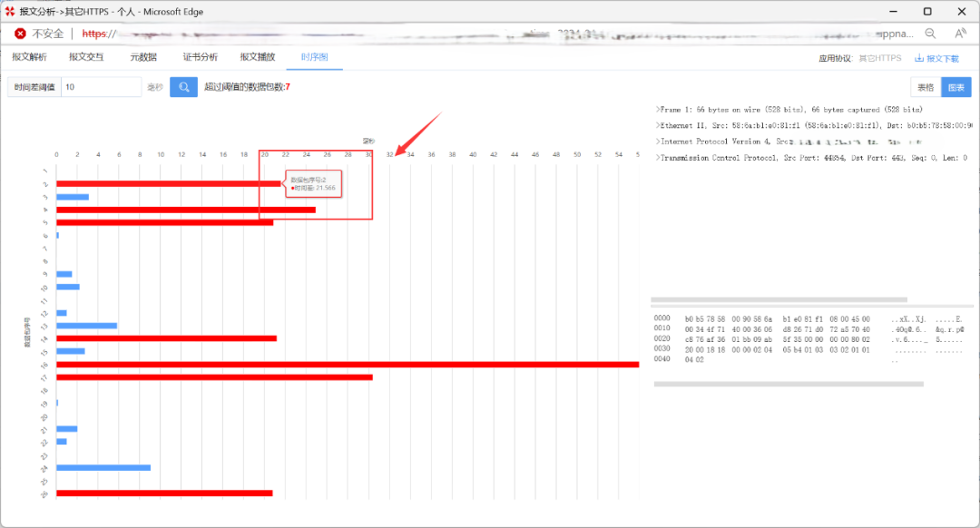980x528 pixels.
Task: Click the https address in URL bar
Action: (x=99, y=34)
